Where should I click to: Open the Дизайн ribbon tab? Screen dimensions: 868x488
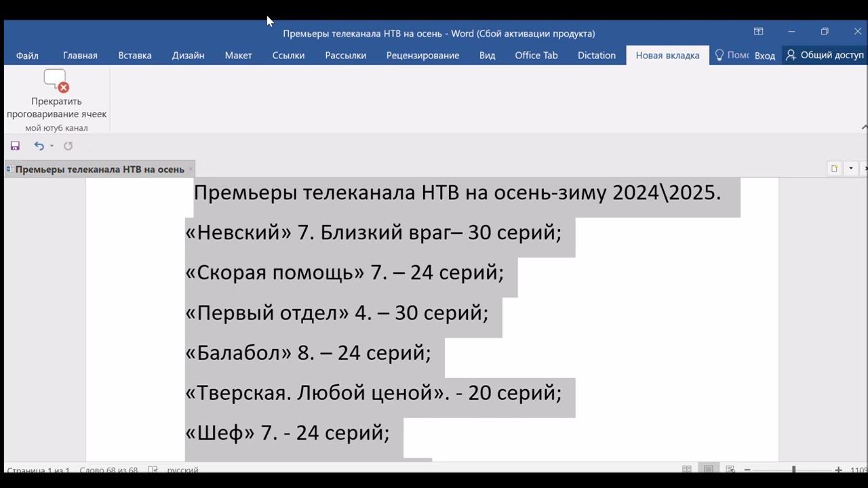click(x=188, y=56)
